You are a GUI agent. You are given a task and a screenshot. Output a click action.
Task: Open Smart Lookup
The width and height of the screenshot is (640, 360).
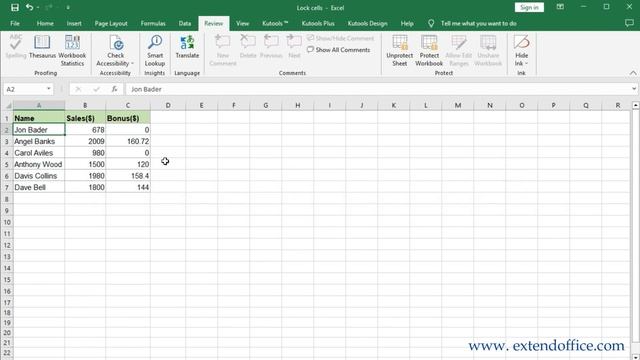[155, 51]
